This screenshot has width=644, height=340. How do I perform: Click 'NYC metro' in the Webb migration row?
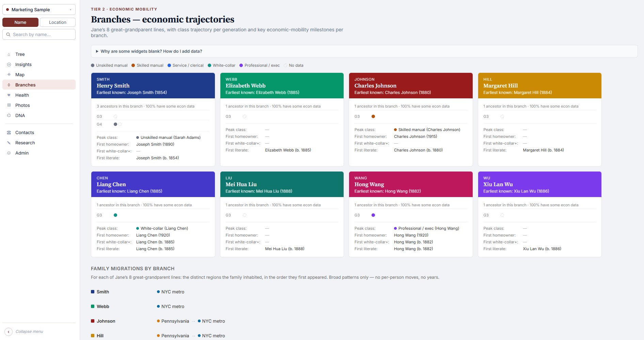[173, 306]
